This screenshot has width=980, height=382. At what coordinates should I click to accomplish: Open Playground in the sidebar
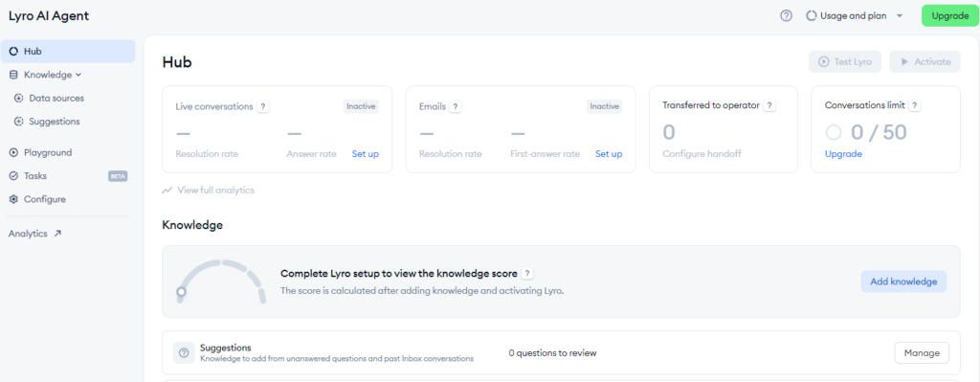point(48,152)
